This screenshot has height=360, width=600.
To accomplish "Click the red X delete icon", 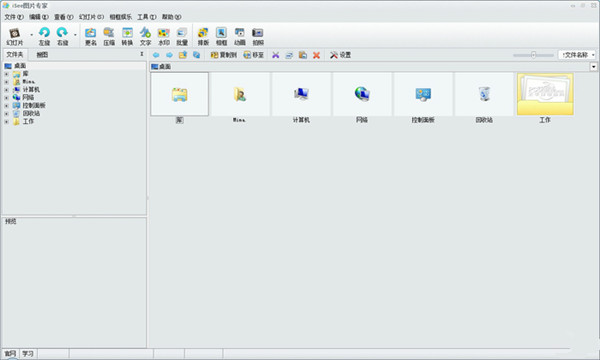I will [x=316, y=55].
